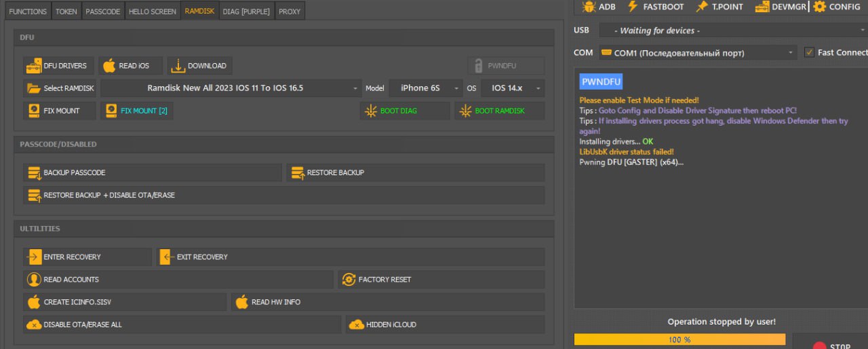Screen dimensions: 868x349
Task: Click the Select RAMDISK folder icon
Action: (x=33, y=88)
